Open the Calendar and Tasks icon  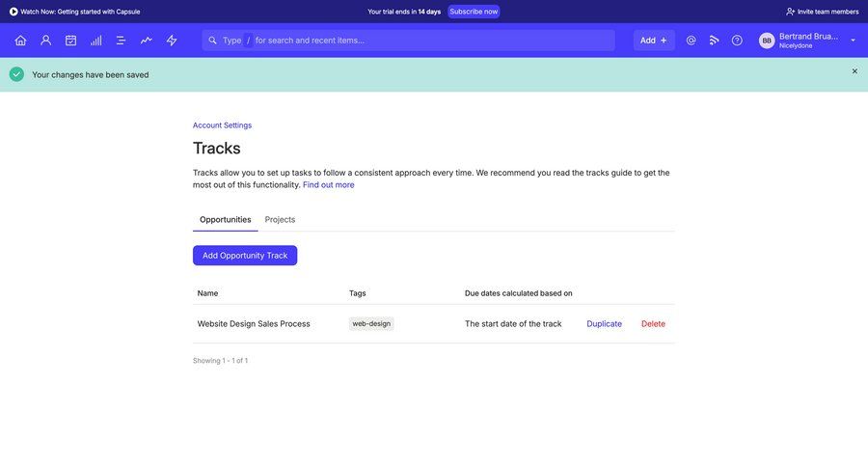(70, 41)
